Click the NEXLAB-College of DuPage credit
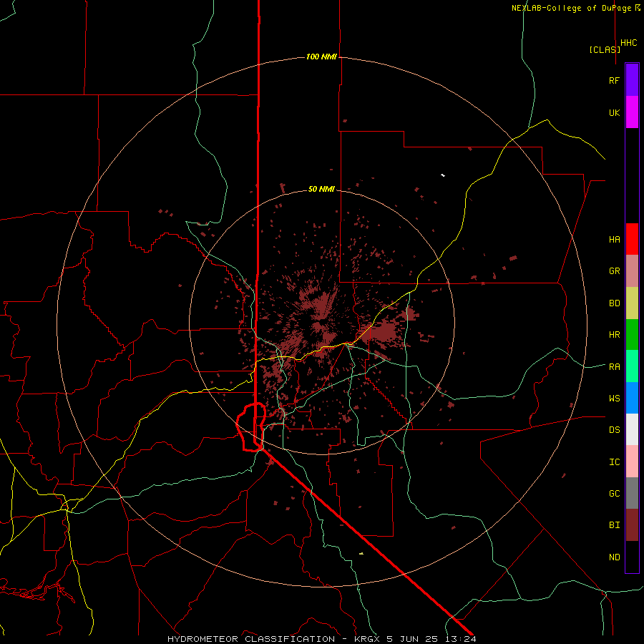The height and width of the screenshot is (644, 644). click(576, 8)
